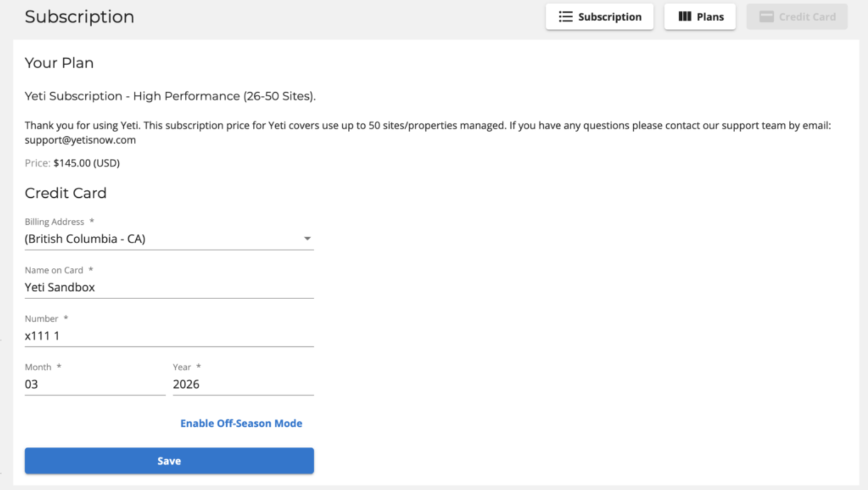Click the price text $145.00 (USD)

[x=87, y=163]
